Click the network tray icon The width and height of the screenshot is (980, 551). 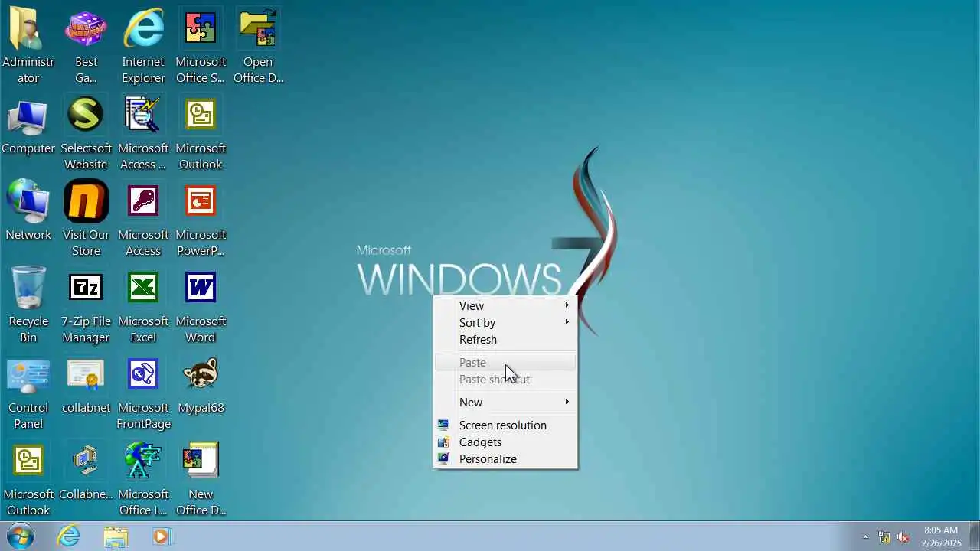click(884, 537)
